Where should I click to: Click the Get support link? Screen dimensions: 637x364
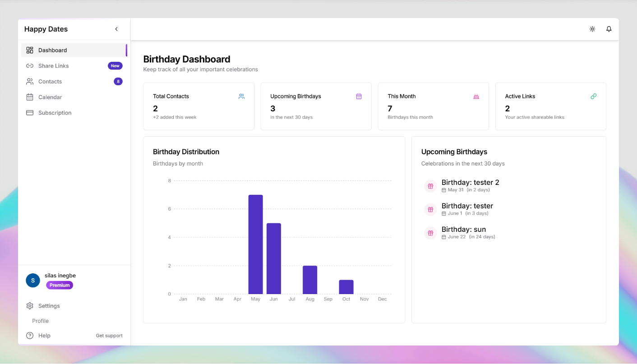109,336
